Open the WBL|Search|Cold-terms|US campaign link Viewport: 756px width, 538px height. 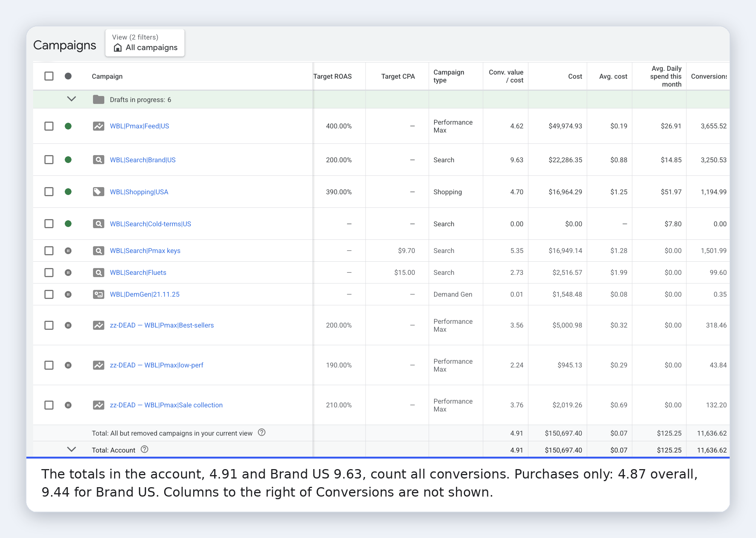(151, 224)
